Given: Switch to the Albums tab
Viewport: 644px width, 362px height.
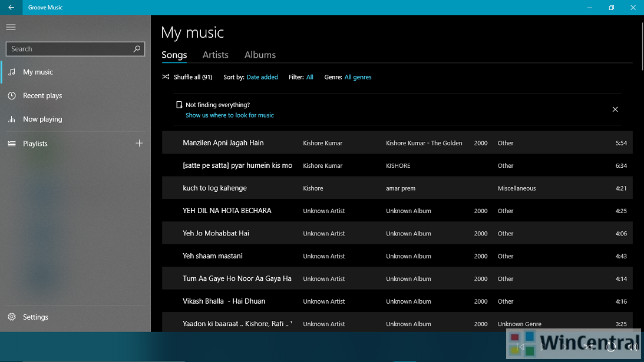Looking at the screenshot, I should [260, 55].
